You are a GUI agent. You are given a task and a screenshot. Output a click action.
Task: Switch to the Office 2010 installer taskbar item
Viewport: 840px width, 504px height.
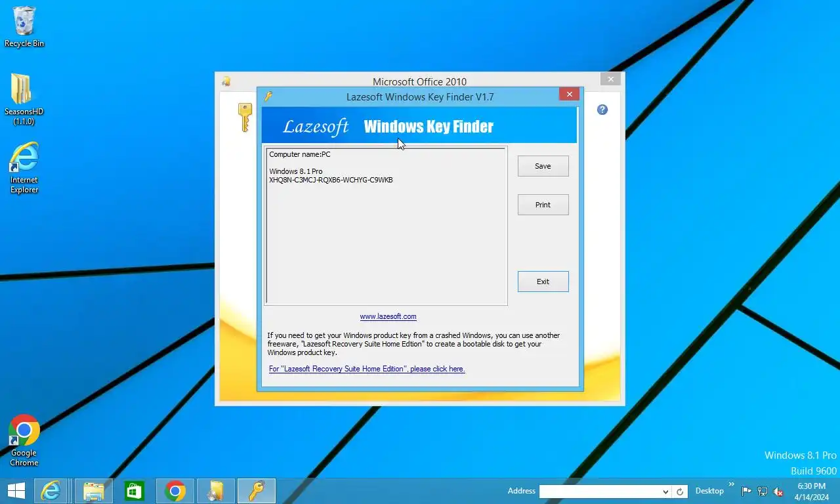point(216,491)
